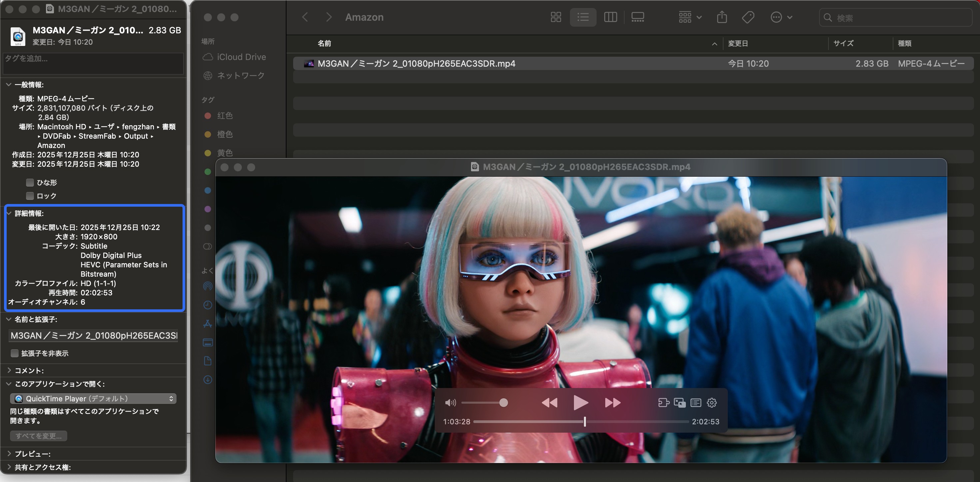This screenshot has width=980, height=482.
Task: Enable the ロック checkbox in Get Info
Action: click(x=30, y=196)
